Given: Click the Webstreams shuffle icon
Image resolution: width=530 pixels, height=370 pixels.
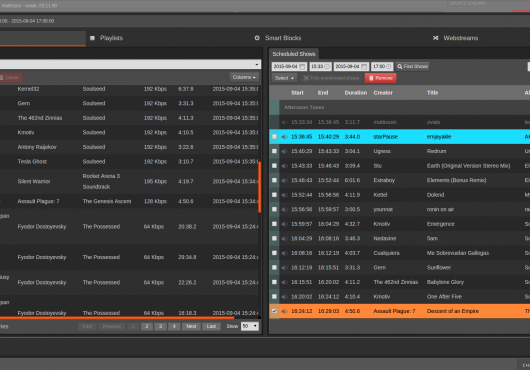Looking at the screenshot, I should click(436, 38).
